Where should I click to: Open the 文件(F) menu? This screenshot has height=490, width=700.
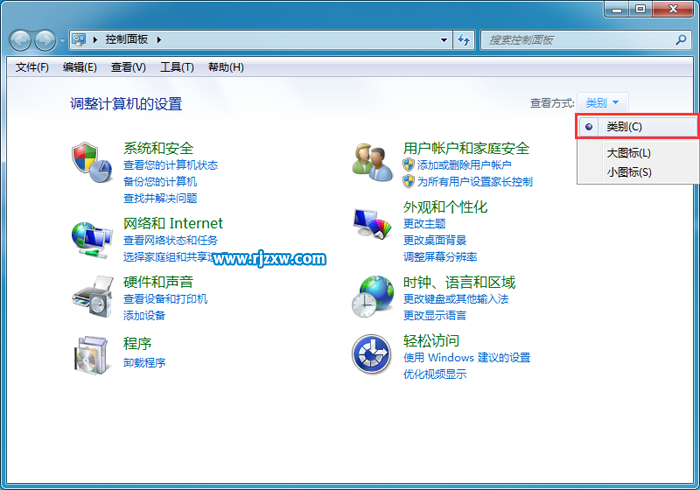click(x=32, y=67)
